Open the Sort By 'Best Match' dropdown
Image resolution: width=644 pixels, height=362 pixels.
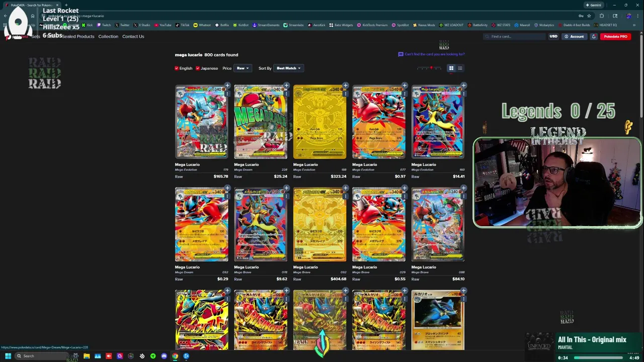tap(289, 68)
